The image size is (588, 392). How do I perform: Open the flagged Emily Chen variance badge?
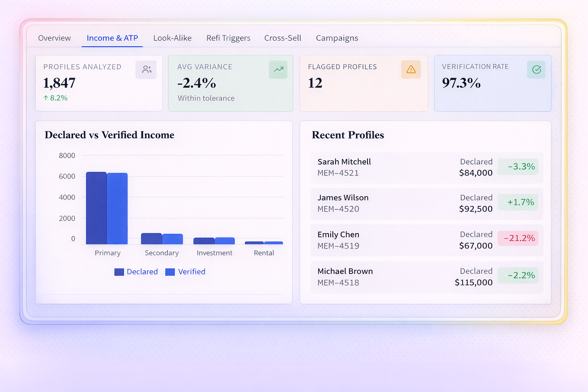[x=518, y=238]
